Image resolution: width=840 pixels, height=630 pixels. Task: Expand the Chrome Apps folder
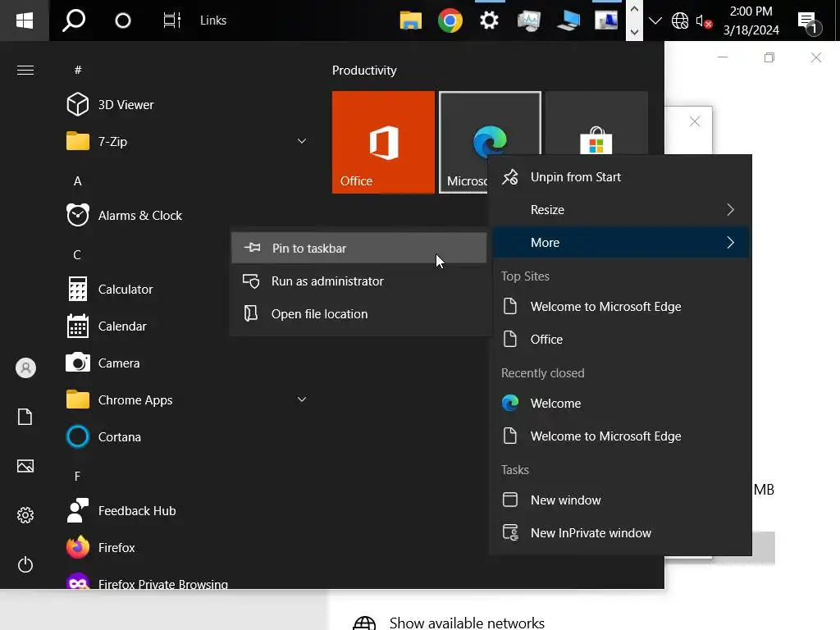(188, 400)
